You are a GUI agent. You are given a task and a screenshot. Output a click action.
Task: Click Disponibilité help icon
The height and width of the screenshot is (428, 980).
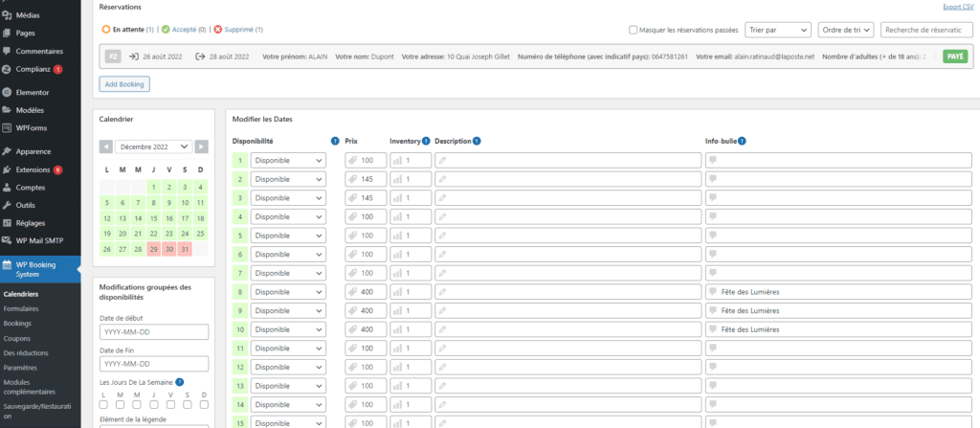[336, 141]
